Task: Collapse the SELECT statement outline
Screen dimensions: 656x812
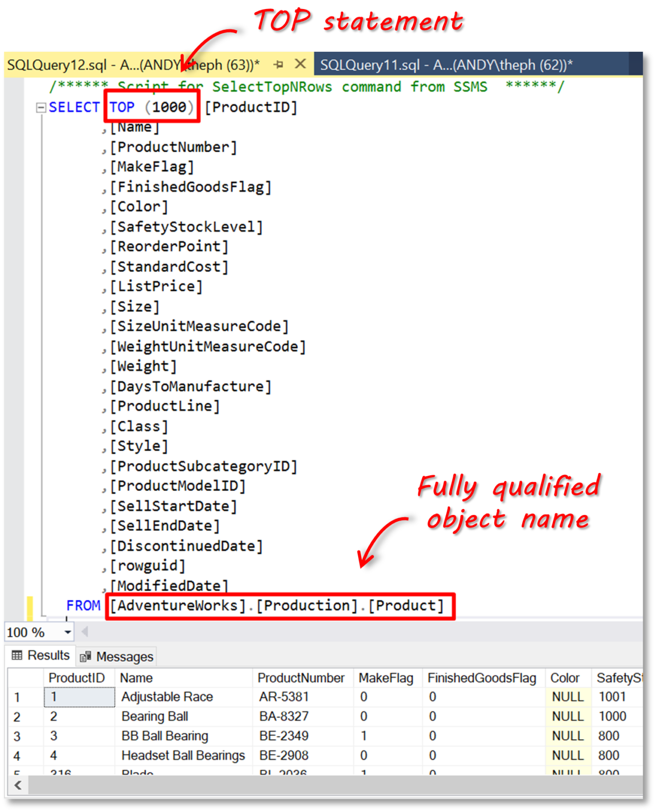Action: coord(41,108)
